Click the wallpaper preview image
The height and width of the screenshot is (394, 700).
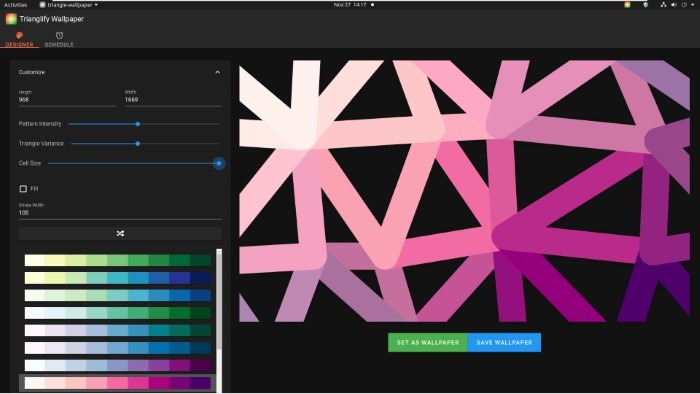pyautogui.click(x=464, y=191)
